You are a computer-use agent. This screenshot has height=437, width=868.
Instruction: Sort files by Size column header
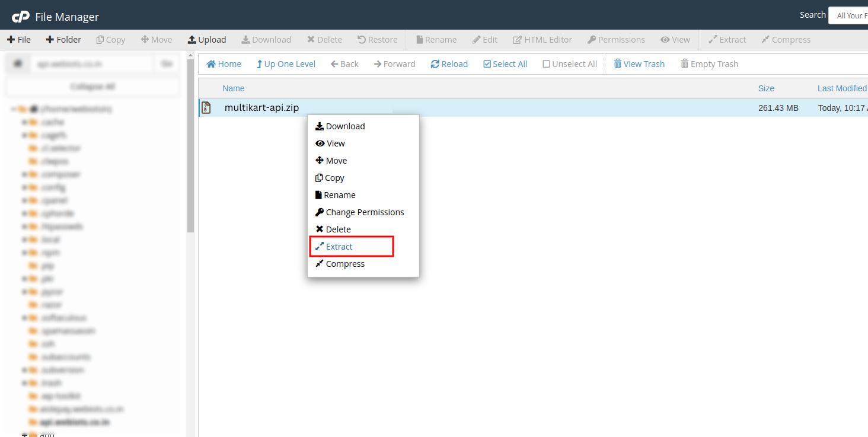tap(766, 88)
